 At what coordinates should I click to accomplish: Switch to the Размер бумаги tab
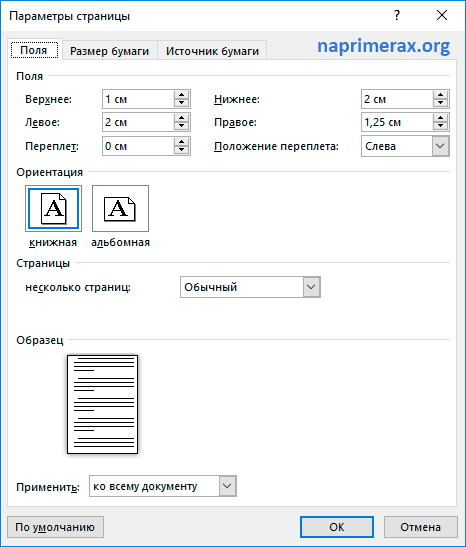[x=110, y=51]
